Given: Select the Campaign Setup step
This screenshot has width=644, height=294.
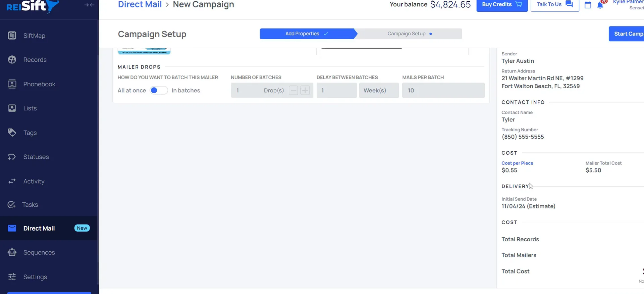Looking at the screenshot, I should pos(410,34).
